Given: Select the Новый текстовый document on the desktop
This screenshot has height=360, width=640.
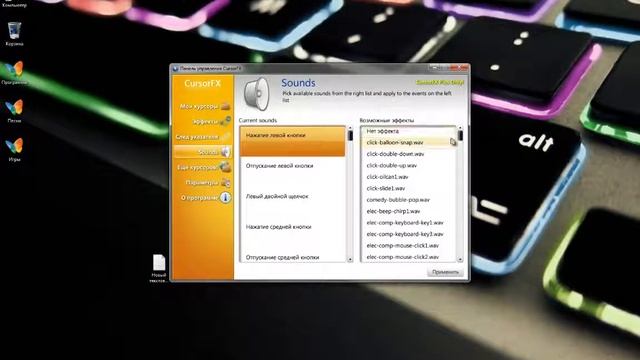Looking at the screenshot, I should click(158, 268).
